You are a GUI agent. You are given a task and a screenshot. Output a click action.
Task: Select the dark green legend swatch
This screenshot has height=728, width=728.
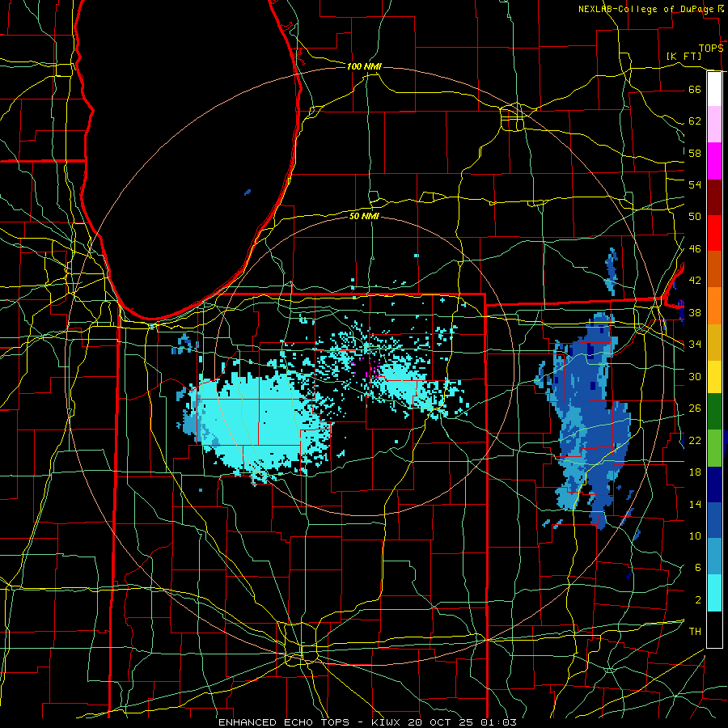click(x=714, y=412)
